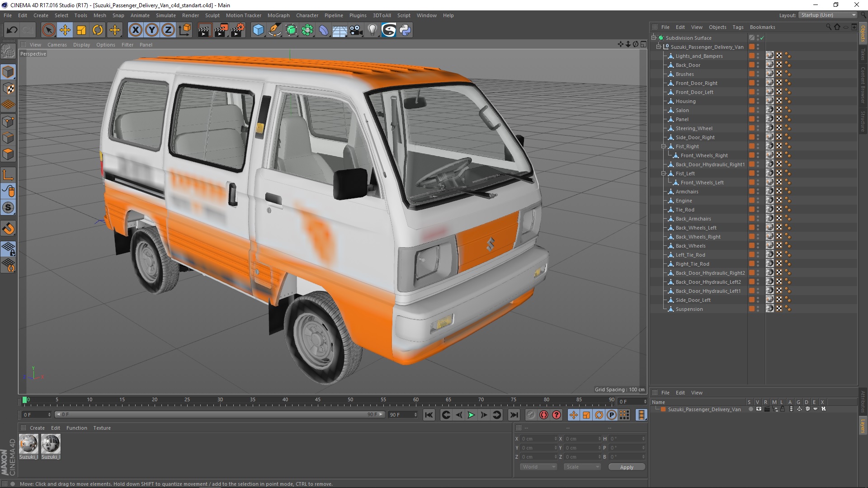
Task: Select Texture mode icon in left sidebar
Action: (8, 89)
